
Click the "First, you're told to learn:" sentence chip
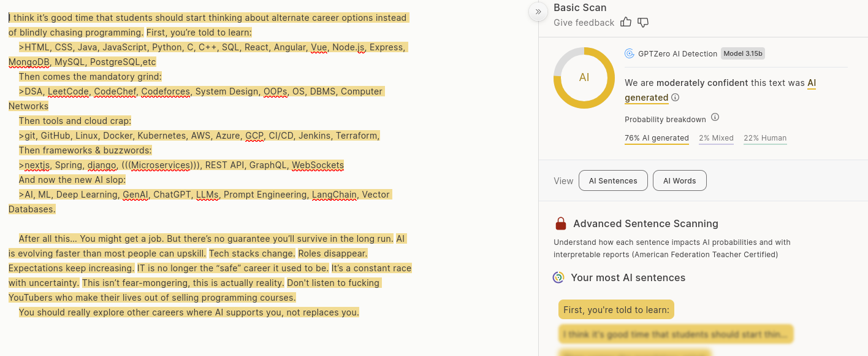[x=616, y=310]
